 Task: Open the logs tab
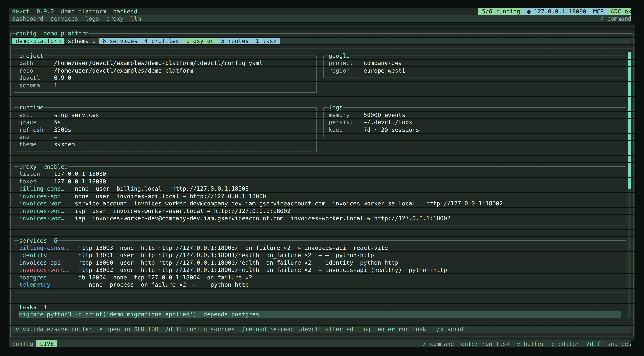pyautogui.click(x=92, y=19)
